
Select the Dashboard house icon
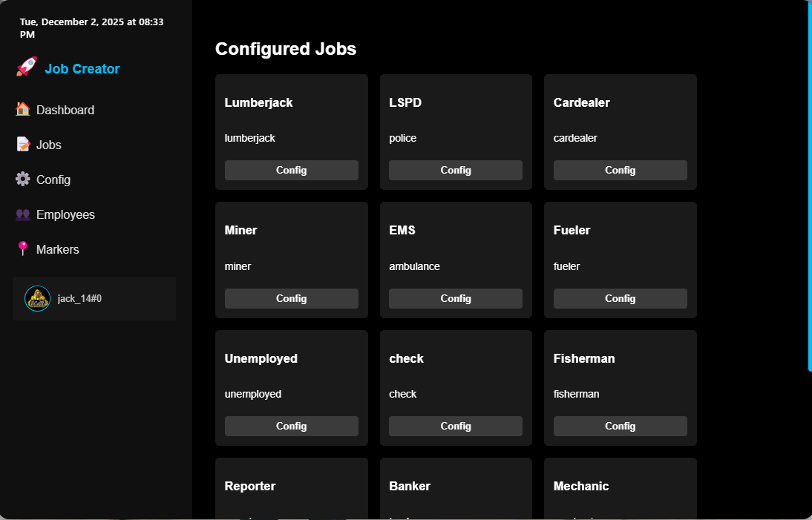click(x=22, y=109)
